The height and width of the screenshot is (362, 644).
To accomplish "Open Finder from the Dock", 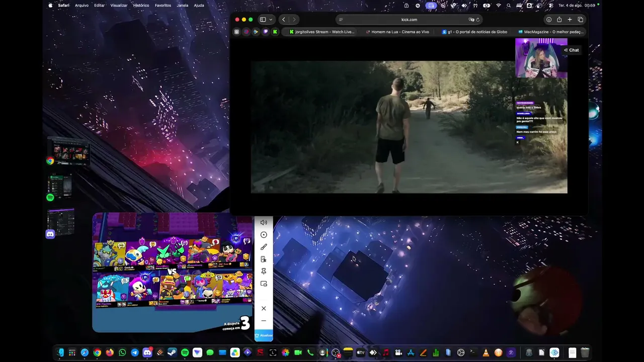I will (x=60, y=352).
